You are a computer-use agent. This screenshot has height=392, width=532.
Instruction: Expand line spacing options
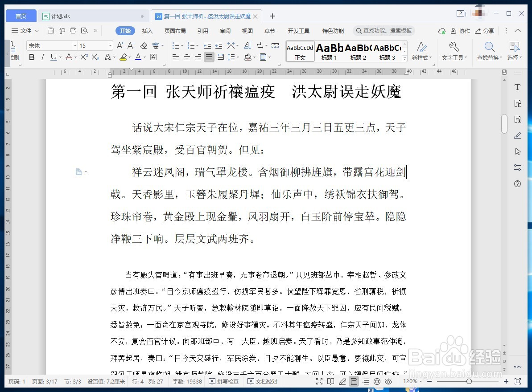click(238, 57)
